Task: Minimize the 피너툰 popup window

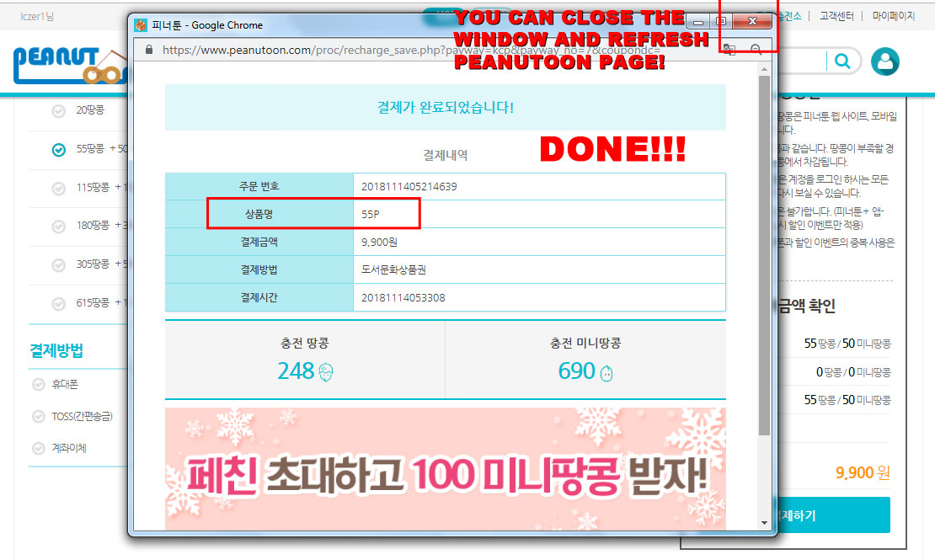Action: coord(697,22)
